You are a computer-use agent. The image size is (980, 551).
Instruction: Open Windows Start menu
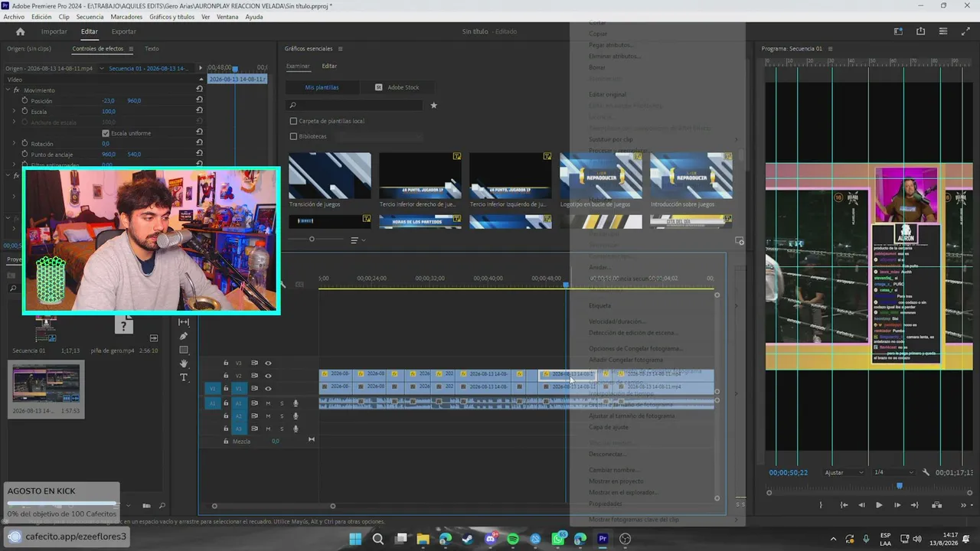coord(355,539)
